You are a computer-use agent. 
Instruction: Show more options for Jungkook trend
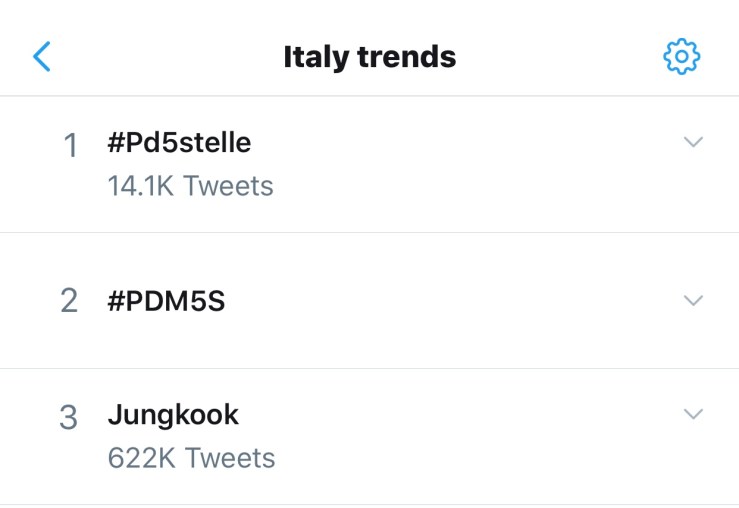point(693,414)
